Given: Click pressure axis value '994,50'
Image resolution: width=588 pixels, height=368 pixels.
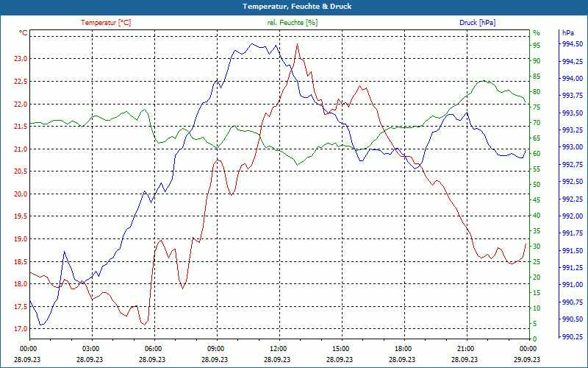Looking at the screenshot, I should [x=573, y=44].
